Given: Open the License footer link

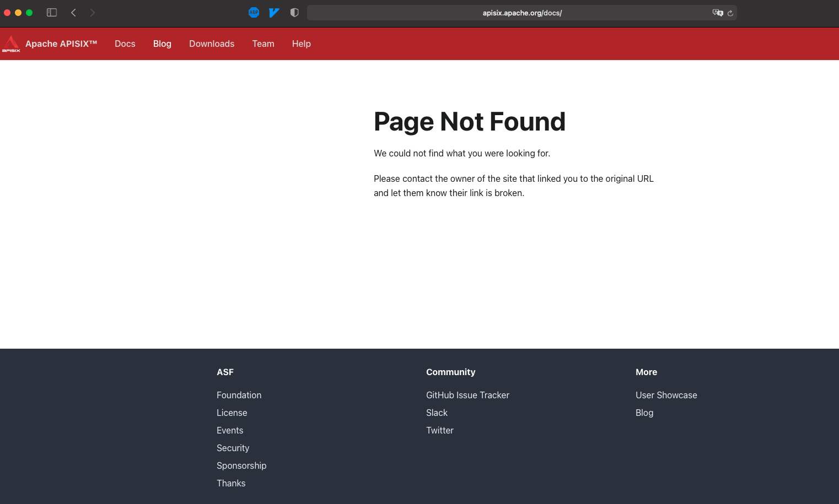Looking at the screenshot, I should click(x=232, y=413).
